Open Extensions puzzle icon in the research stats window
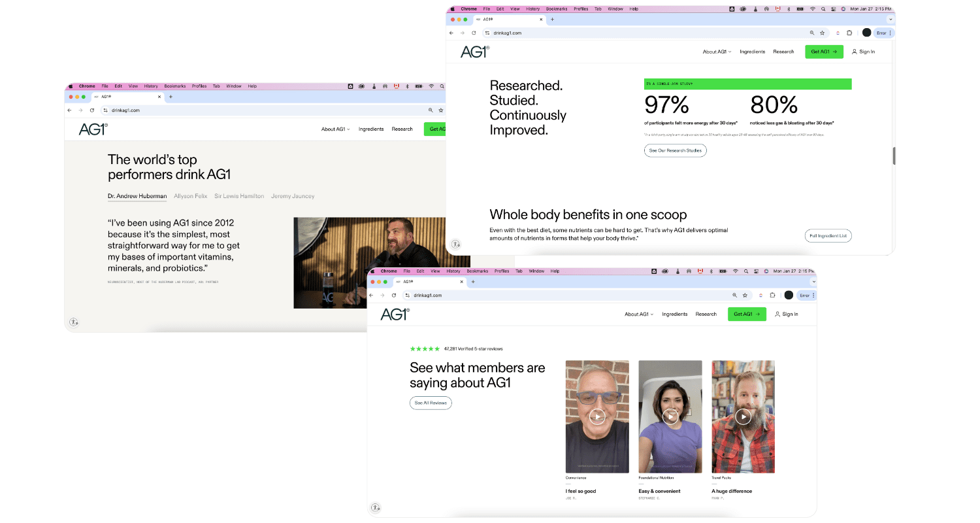 point(849,33)
